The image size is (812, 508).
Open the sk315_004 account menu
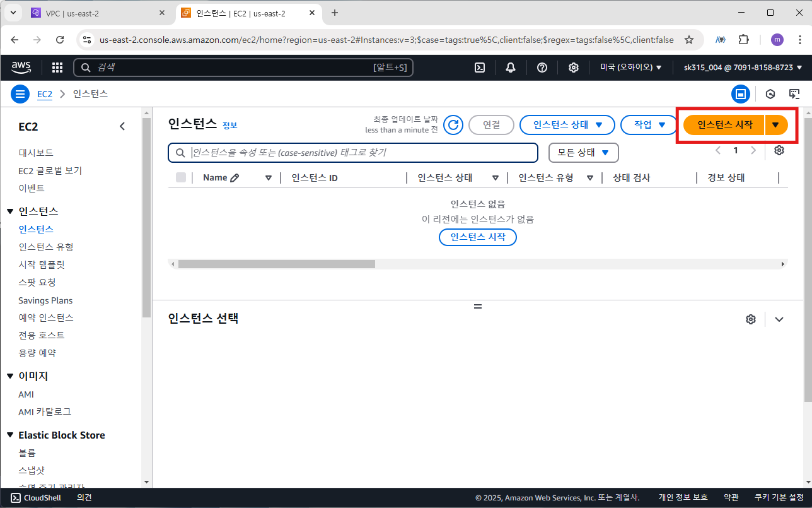click(743, 68)
